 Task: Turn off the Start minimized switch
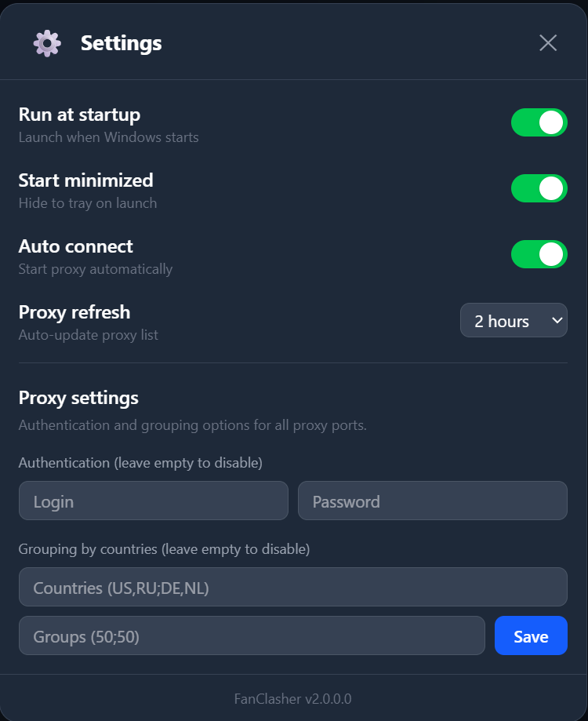(x=539, y=188)
